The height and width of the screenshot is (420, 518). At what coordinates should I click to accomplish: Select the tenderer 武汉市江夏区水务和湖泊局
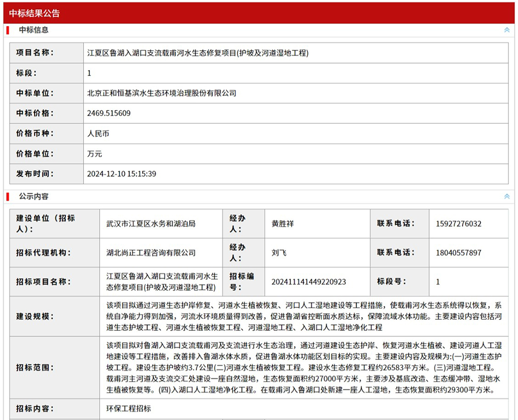pyautogui.click(x=151, y=223)
